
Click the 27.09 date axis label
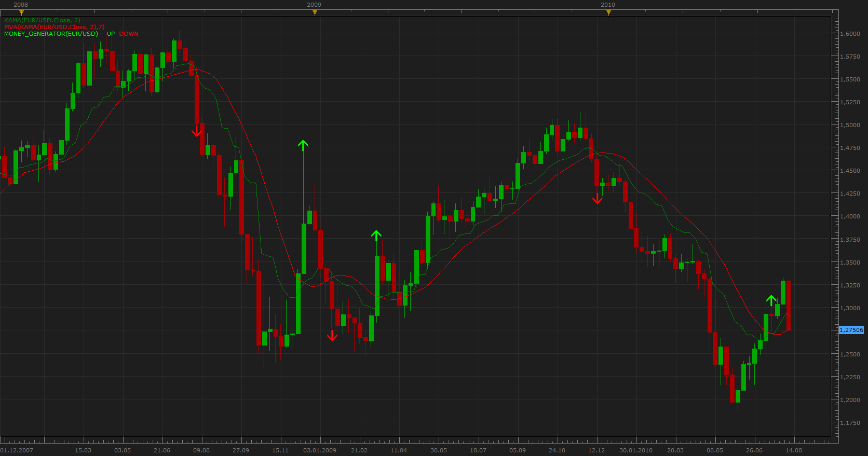pos(241,450)
